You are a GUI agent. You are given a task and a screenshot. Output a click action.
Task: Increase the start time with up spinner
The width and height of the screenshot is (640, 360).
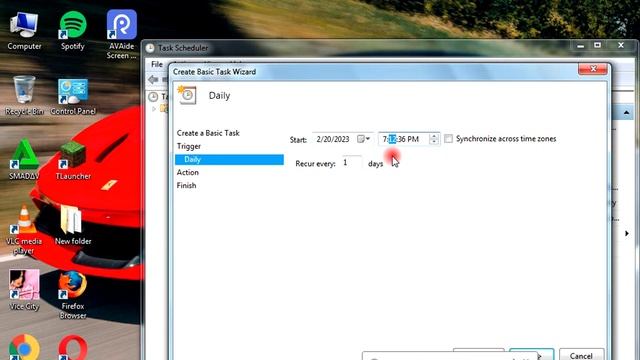coord(434,136)
